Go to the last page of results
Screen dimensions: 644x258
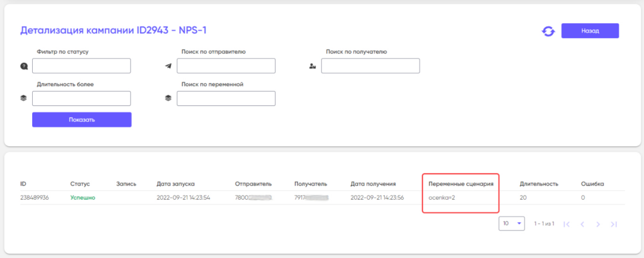[x=614, y=224]
